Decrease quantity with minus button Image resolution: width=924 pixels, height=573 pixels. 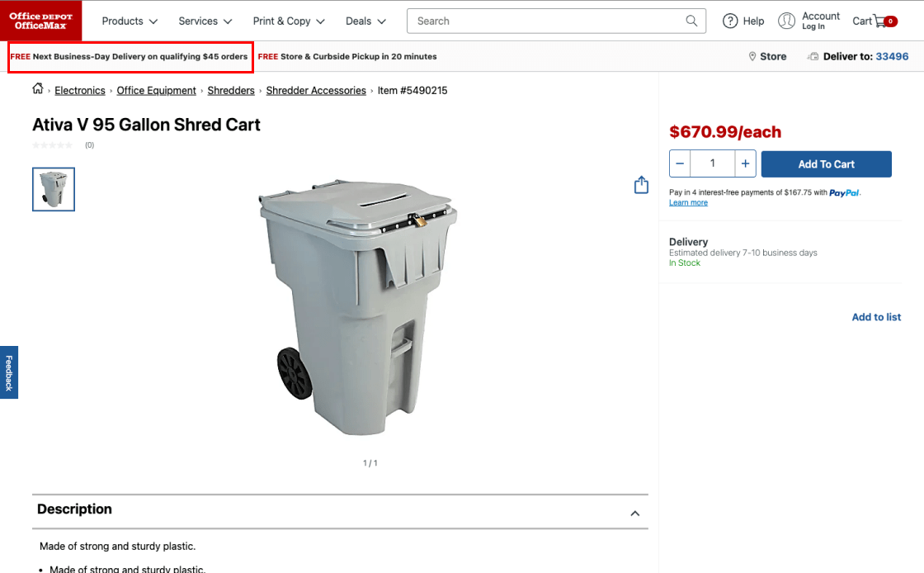[680, 163]
